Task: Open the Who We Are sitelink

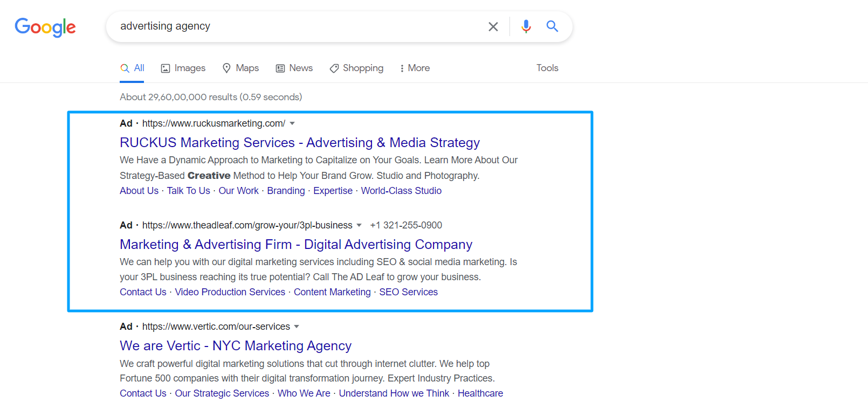Action: 304,393
